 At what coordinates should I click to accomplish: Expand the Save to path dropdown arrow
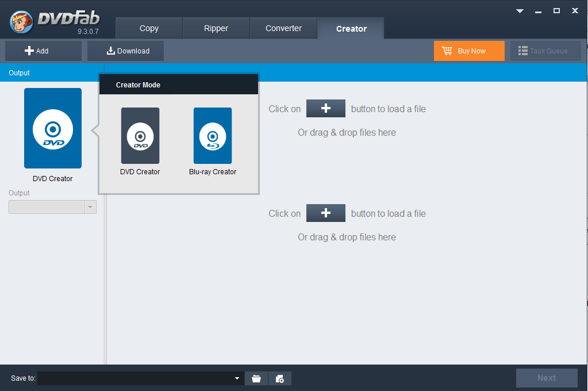237,378
